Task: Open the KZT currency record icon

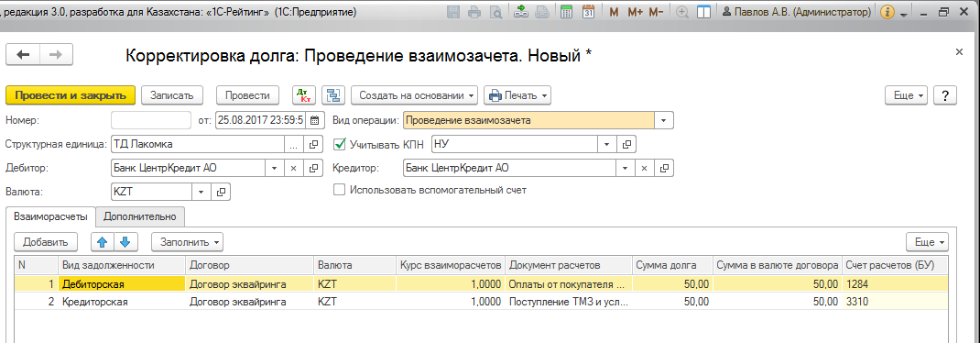Action: [221, 193]
